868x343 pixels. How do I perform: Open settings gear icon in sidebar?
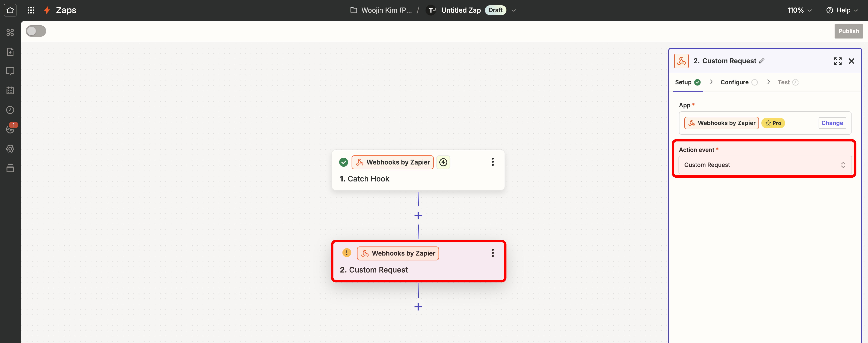pos(10,149)
